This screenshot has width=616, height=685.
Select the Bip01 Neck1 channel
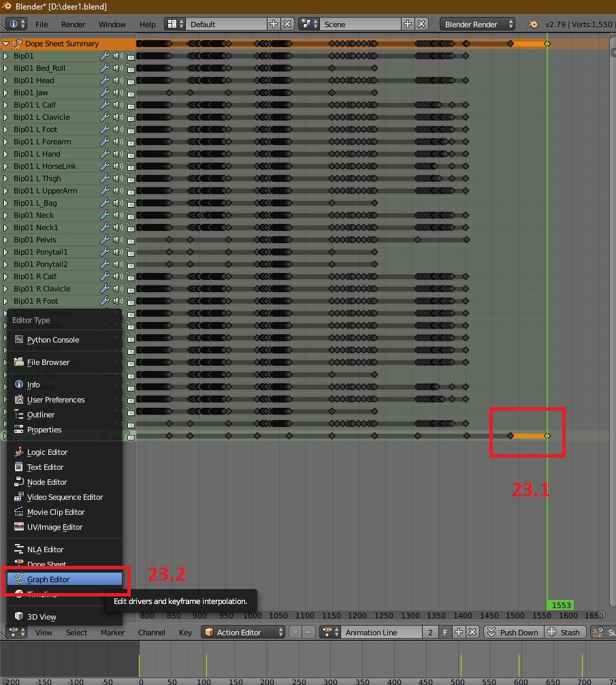[x=36, y=227]
